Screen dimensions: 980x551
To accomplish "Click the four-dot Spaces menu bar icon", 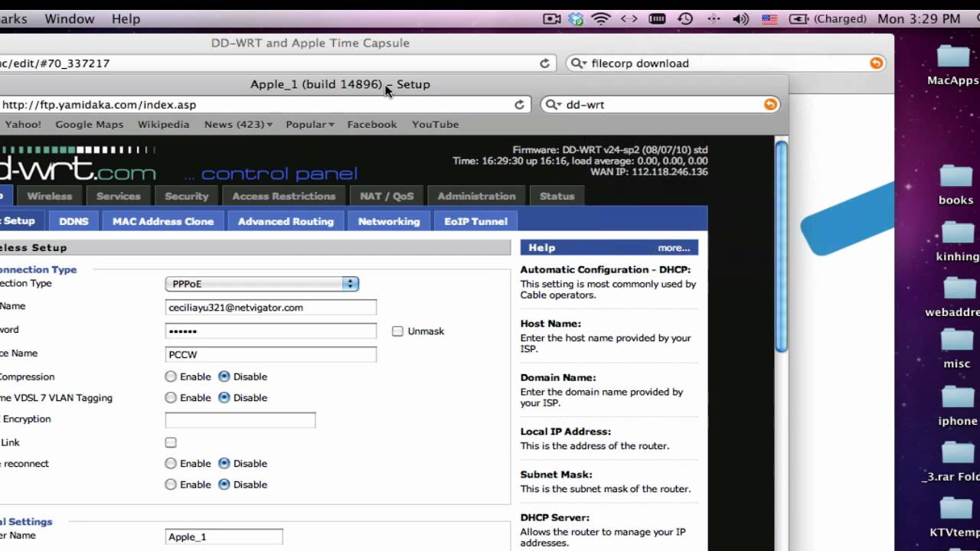I will (714, 19).
